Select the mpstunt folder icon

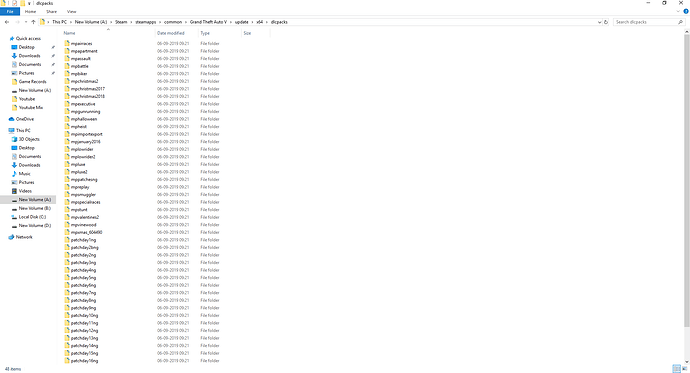pos(67,209)
